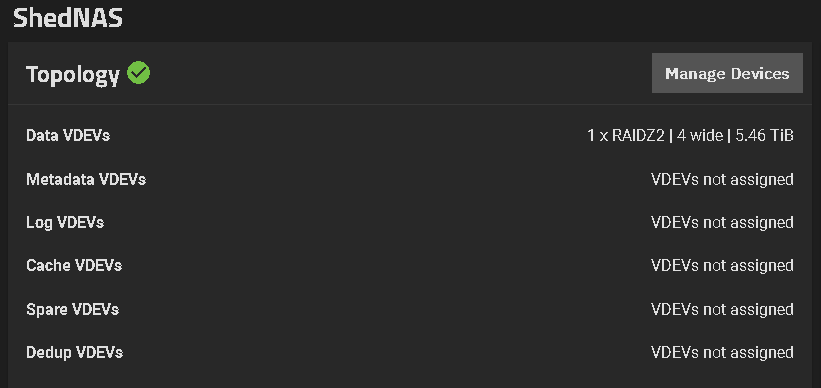The height and width of the screenshot is (388, 821).
Task: Click the word Devices in the button
Action: (x=760, y=73)
